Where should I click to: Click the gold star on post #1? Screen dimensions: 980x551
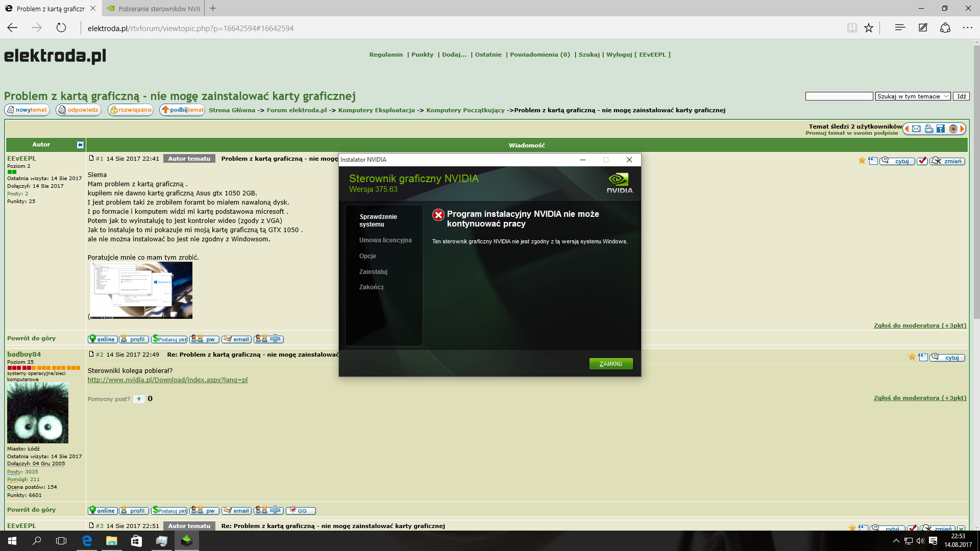click(862, 161)
